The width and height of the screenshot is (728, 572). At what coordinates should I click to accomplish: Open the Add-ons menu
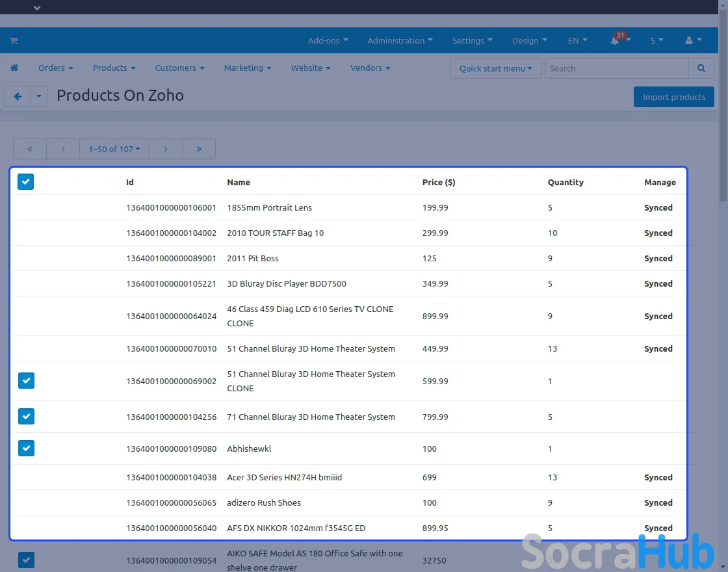coord(328,40)
